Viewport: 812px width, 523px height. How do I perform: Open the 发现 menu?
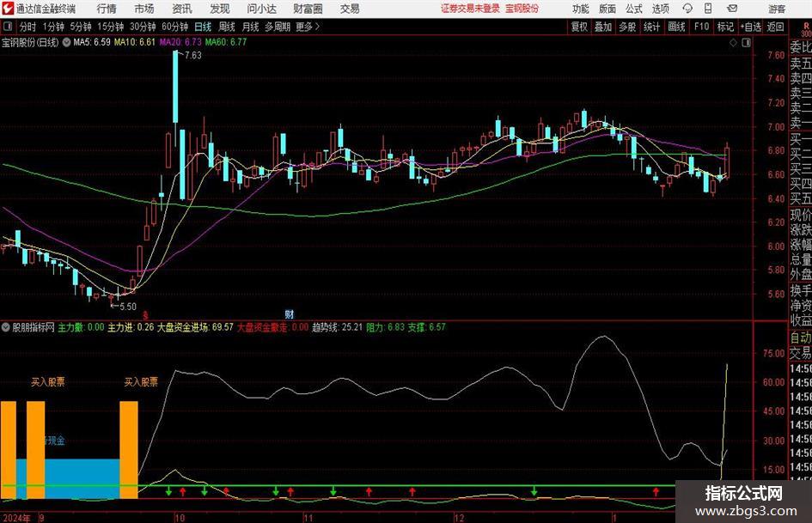point(220,9)
